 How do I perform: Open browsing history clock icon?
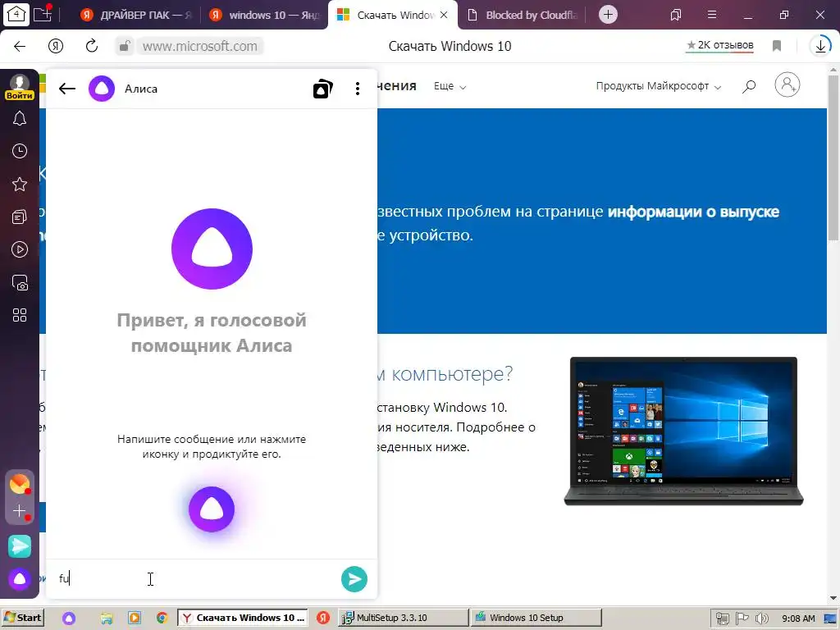click(x=20, y=151)
